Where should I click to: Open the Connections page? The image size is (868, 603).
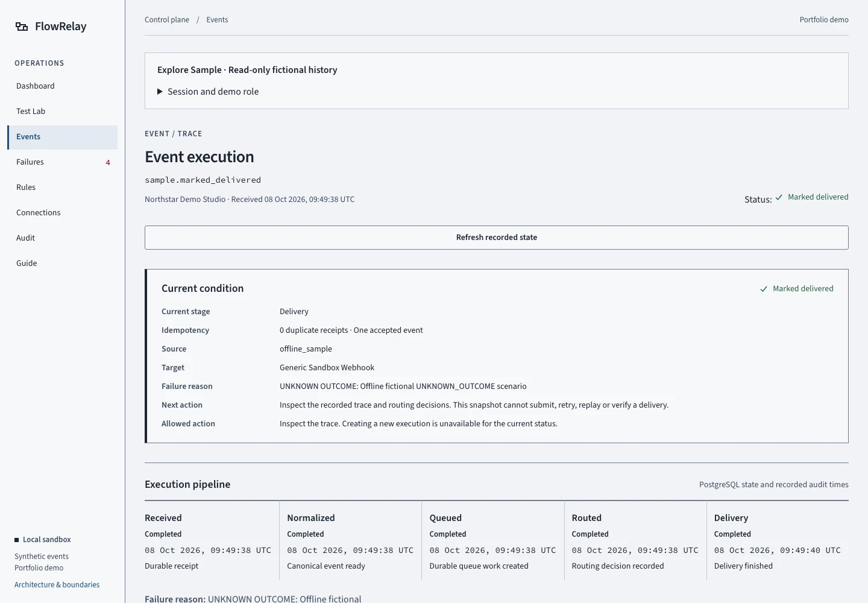(x=63, y=213)
